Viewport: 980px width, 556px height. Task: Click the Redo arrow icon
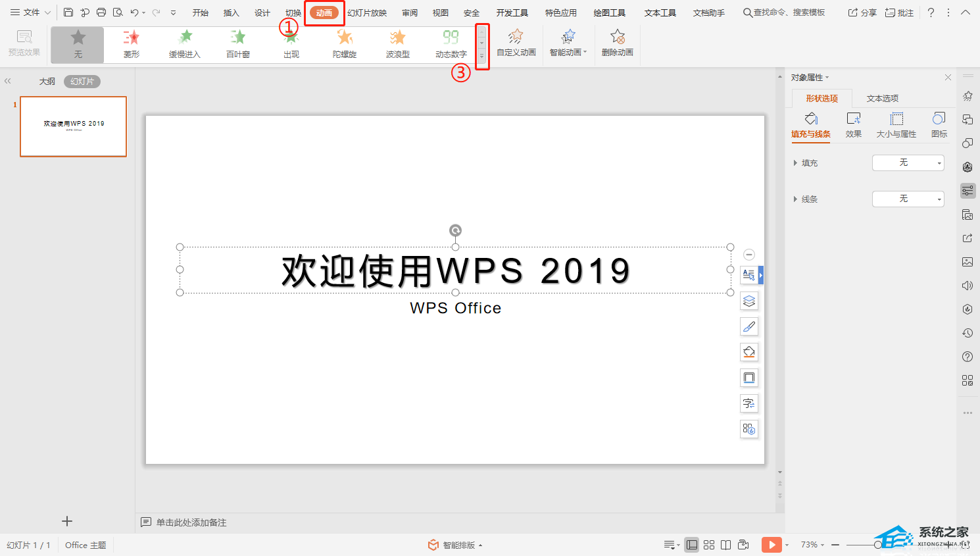(x=157, y=13)
